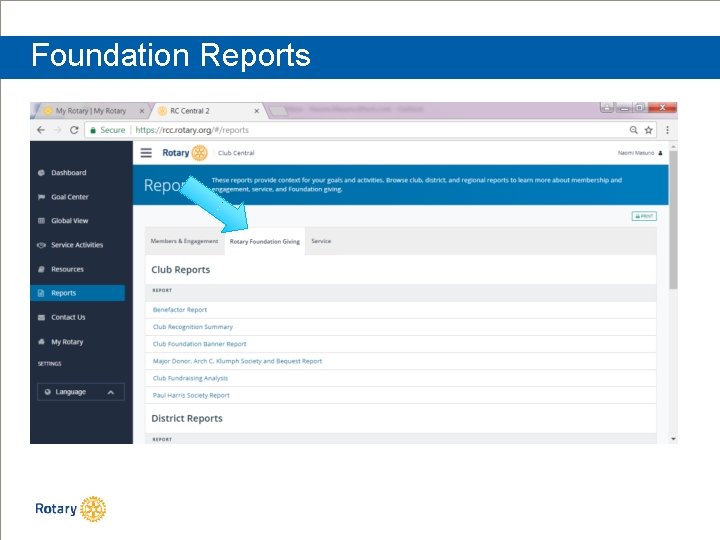This screenshot has height=540, width=720.
Task: Click the District Reports heading
Action: coord(187,418)
